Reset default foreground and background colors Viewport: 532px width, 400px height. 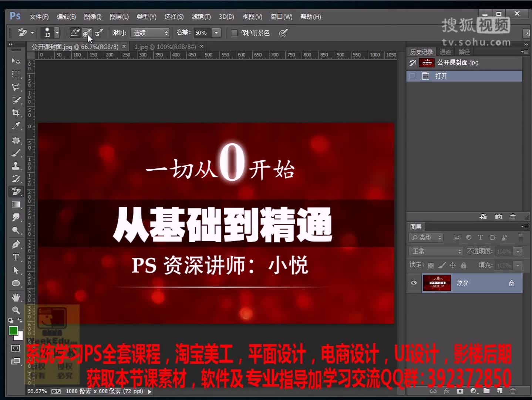[11, 321]
